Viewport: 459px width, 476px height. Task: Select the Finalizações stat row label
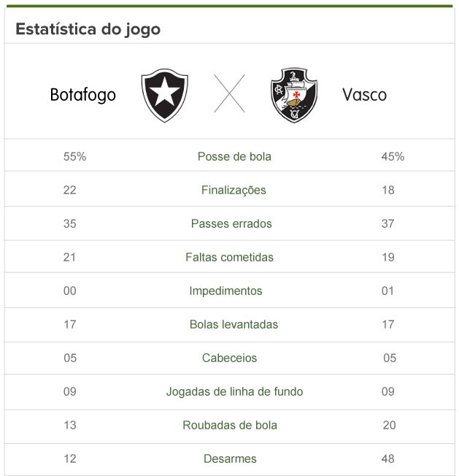pos(234,191)
